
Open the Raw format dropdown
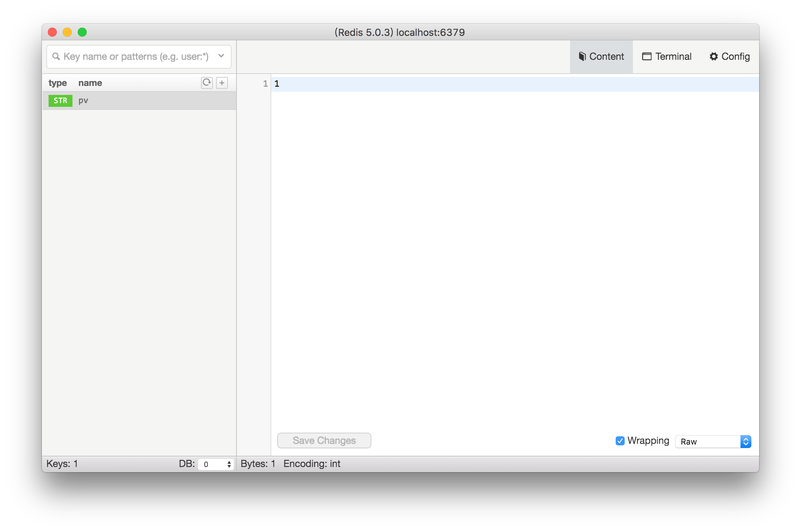713,442
